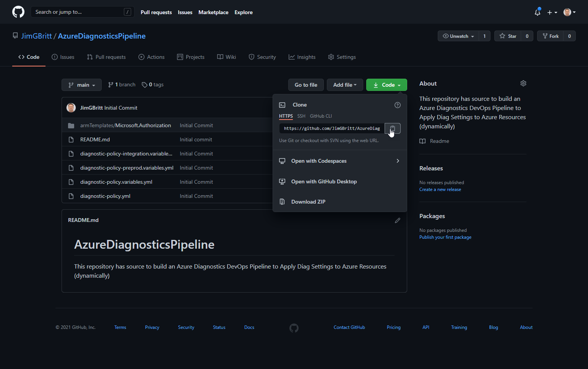Click the footer GitHub mark icon
This screenshot has height=369, width=588.
coord(294,328)
